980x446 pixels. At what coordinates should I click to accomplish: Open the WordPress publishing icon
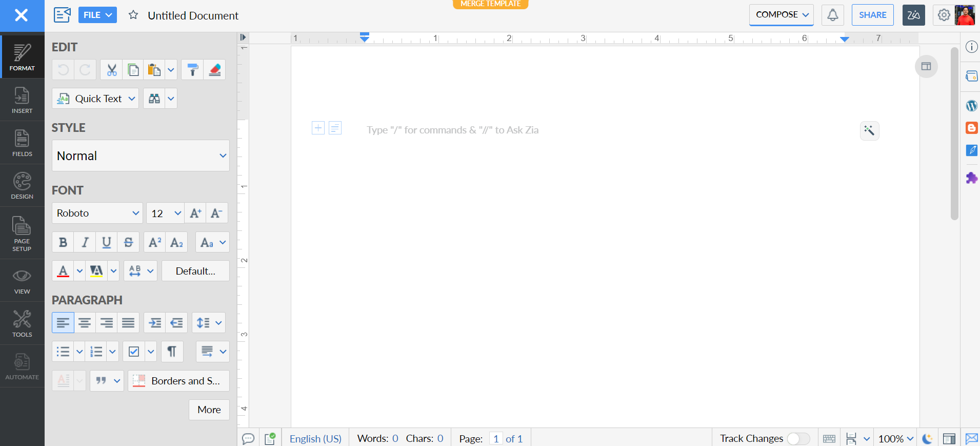click(971, 106)
